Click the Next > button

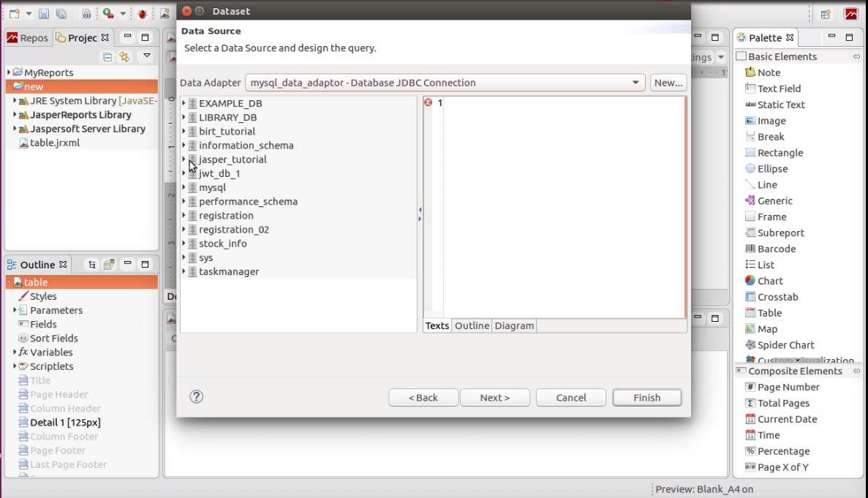click(495, 398)
